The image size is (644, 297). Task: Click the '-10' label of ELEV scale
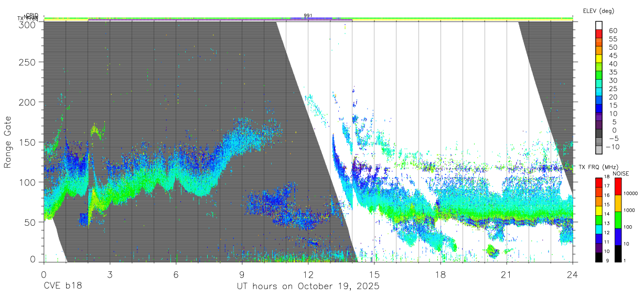pyautogui.click(x=612, y=147)
